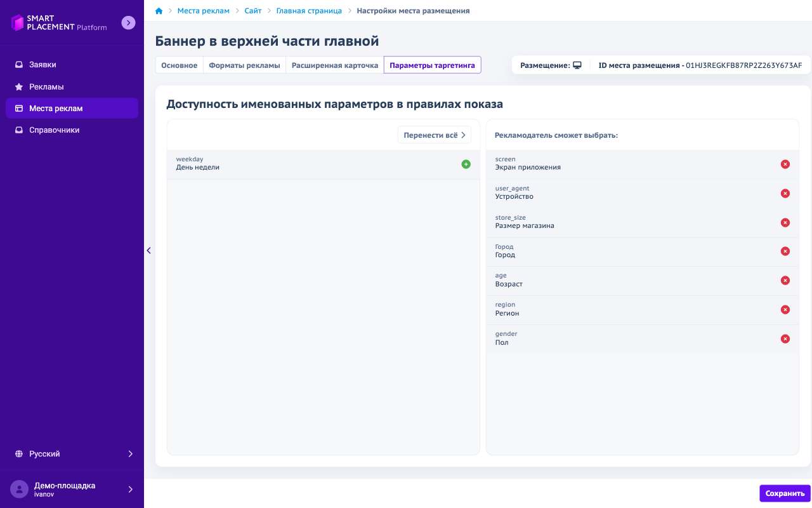Click the Рекламодатель сможет выбрать heading
The height and width of the screenshot is (508, 812).
coord(556,135)
